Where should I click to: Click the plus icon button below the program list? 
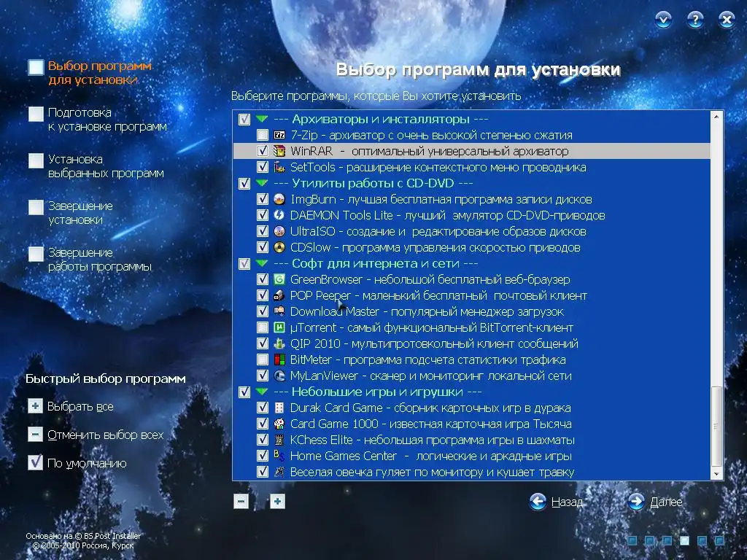[277, 502]
